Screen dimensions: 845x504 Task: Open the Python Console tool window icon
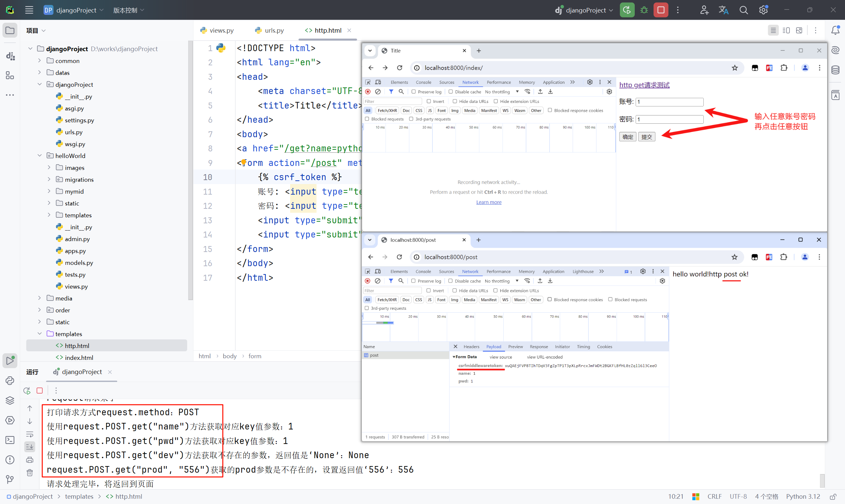tap(10, 381)
